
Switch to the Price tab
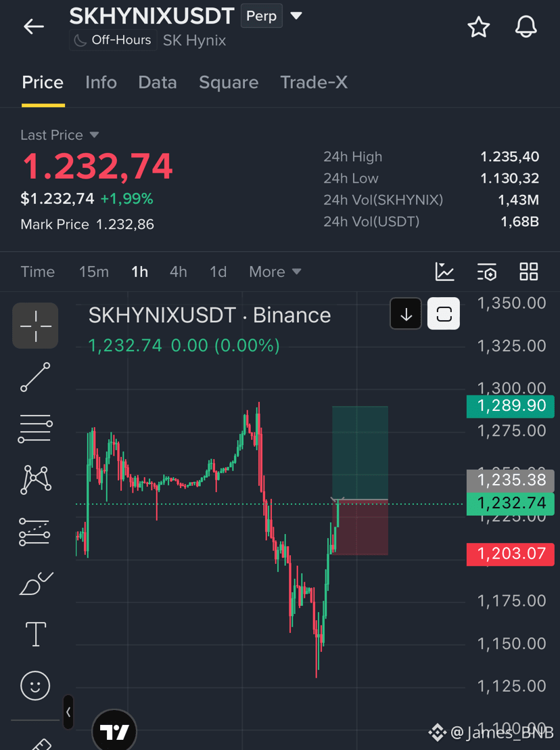43,83
